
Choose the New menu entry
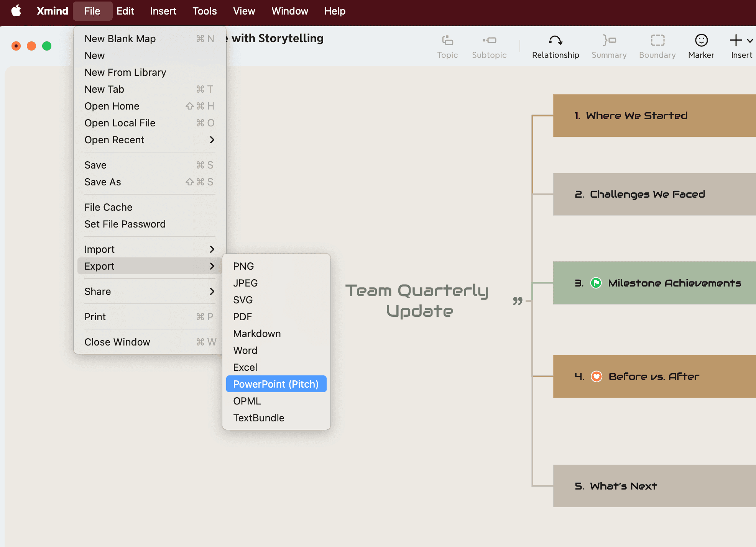point(150,56)
